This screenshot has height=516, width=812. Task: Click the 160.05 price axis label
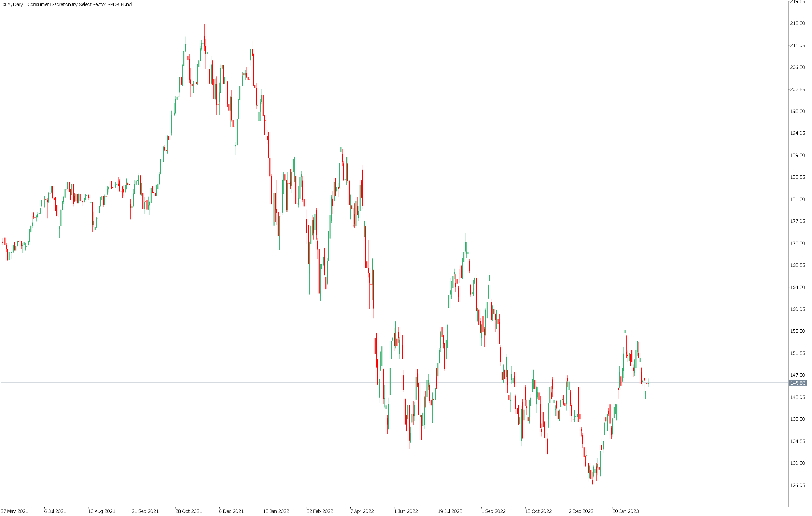point(798,309)
